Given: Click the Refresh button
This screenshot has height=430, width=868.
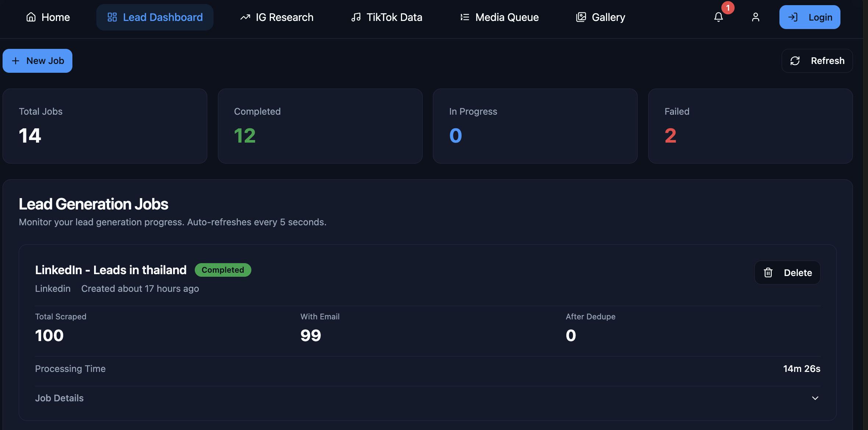Looking at the screenshot, I should pyautogui.click(x=817, y=61).
